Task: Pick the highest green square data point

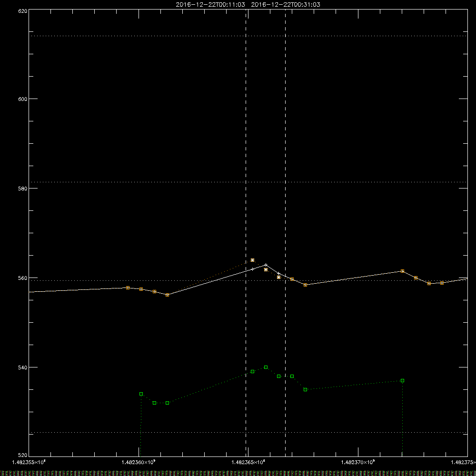Action: (x=266, y=367)
